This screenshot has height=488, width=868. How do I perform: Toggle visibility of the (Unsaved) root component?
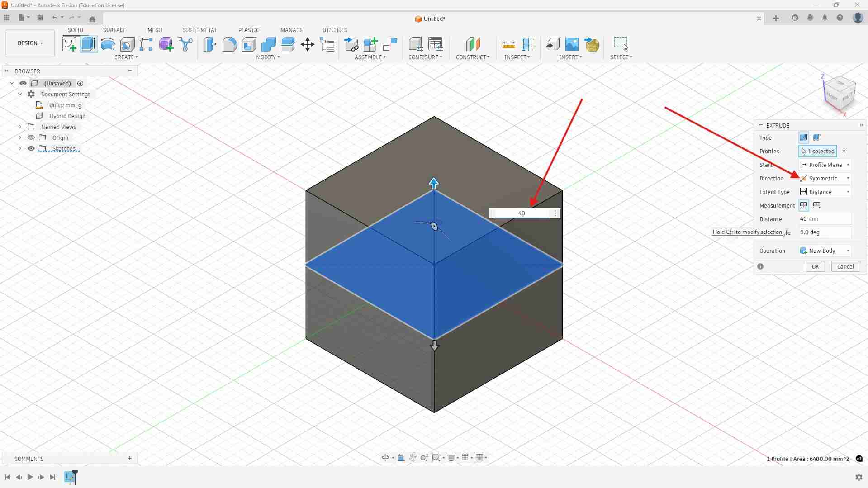23,83
